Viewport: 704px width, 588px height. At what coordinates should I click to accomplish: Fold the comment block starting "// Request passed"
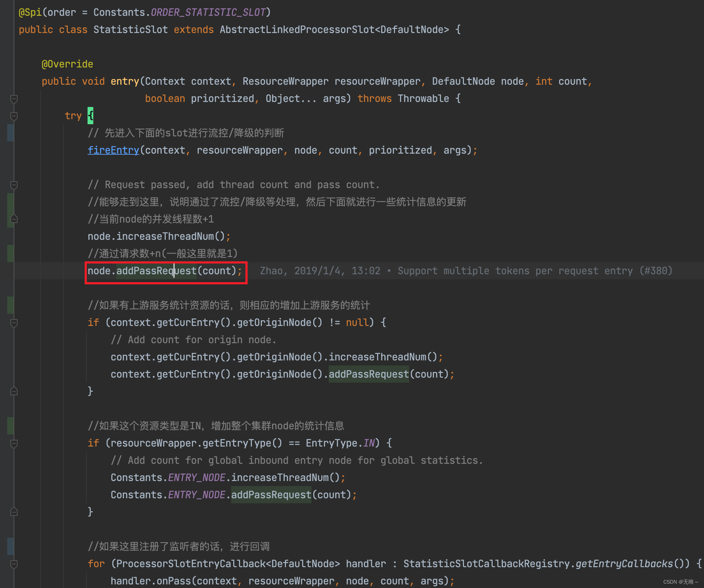[x=14, y=185]
